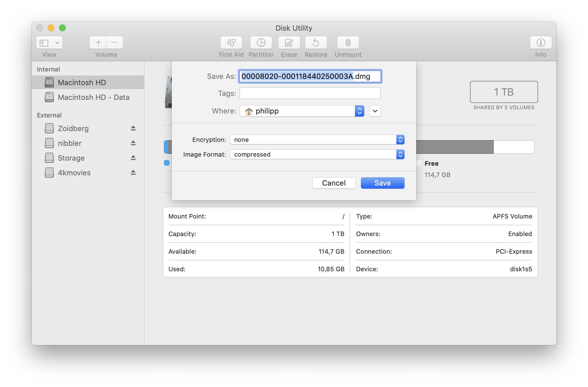This screenshot has width=588, height=387.
Task: Click the Free space label
Action: [x=432, y=163]
